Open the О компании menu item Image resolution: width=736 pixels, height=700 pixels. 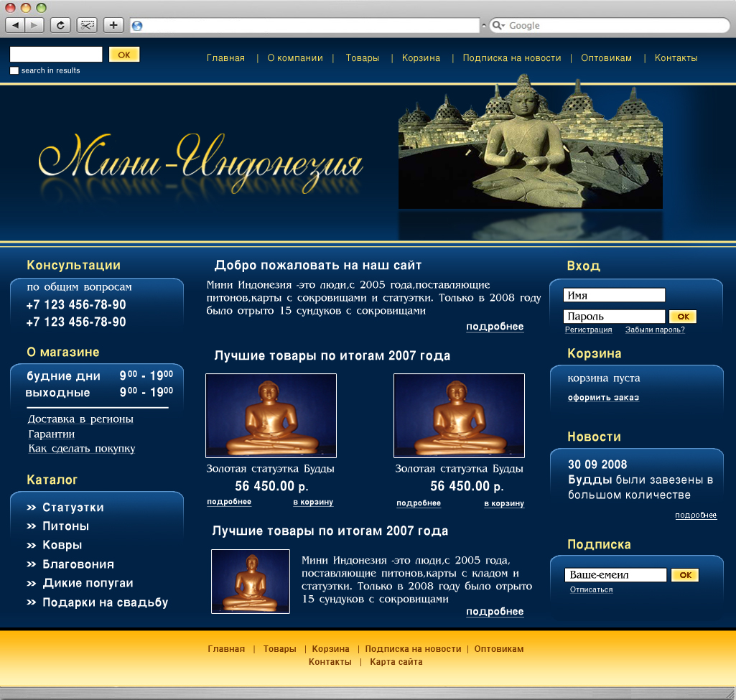pos(294,57)
